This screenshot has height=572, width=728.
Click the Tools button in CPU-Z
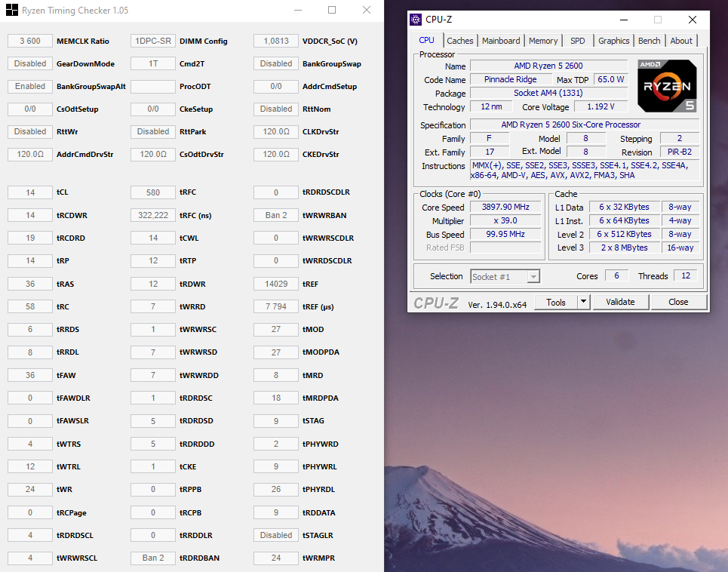(556, 303)
